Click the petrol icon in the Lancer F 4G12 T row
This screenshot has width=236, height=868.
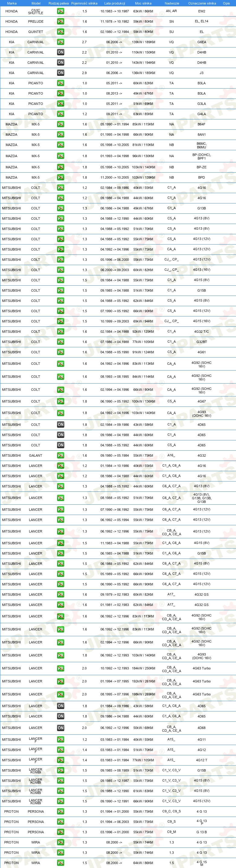(61, 760)
